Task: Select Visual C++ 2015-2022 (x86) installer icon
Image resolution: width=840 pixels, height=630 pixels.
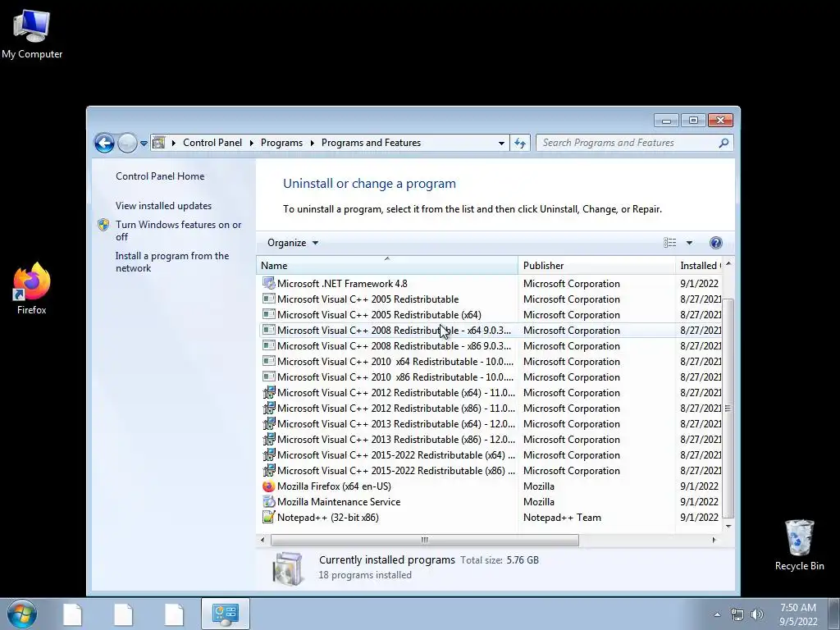Action: tap(268, 470)
